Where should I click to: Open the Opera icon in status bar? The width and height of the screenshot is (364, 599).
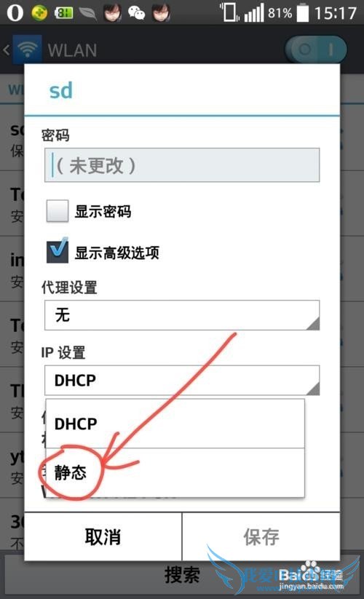(15, 12)
